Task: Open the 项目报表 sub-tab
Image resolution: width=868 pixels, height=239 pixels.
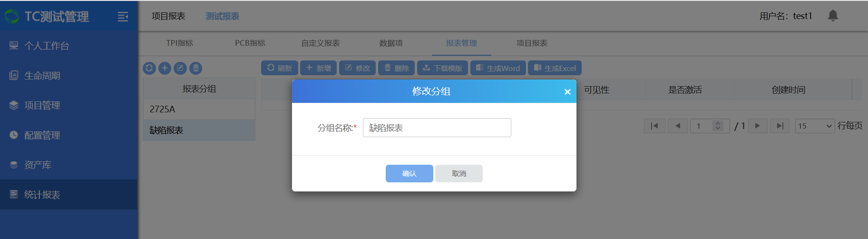Action: [x=532, y=43]
